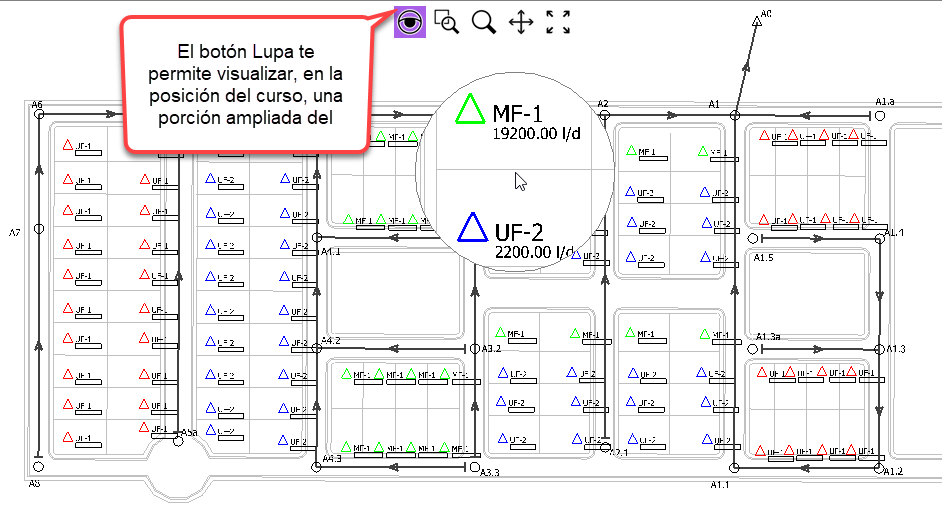The image size is (942, 507).
Task: Select node A7 on left pipe
Action: click(40, 229)
